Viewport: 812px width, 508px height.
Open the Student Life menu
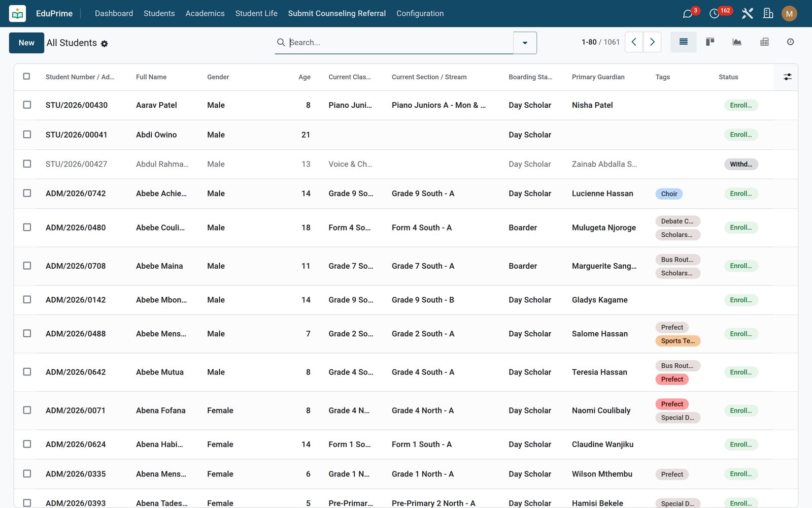coord(256,14)
